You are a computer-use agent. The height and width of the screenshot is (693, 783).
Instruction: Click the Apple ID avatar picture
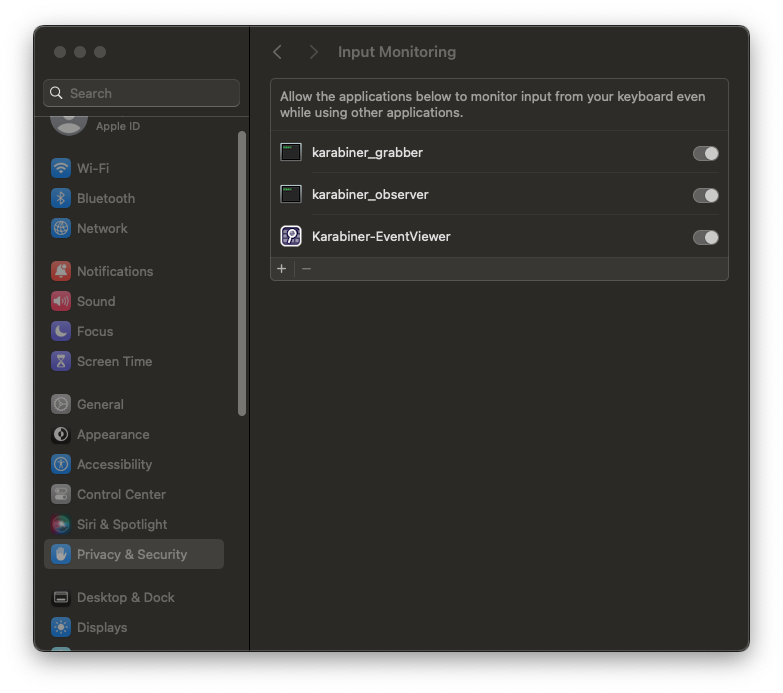[x=69, y=125]
